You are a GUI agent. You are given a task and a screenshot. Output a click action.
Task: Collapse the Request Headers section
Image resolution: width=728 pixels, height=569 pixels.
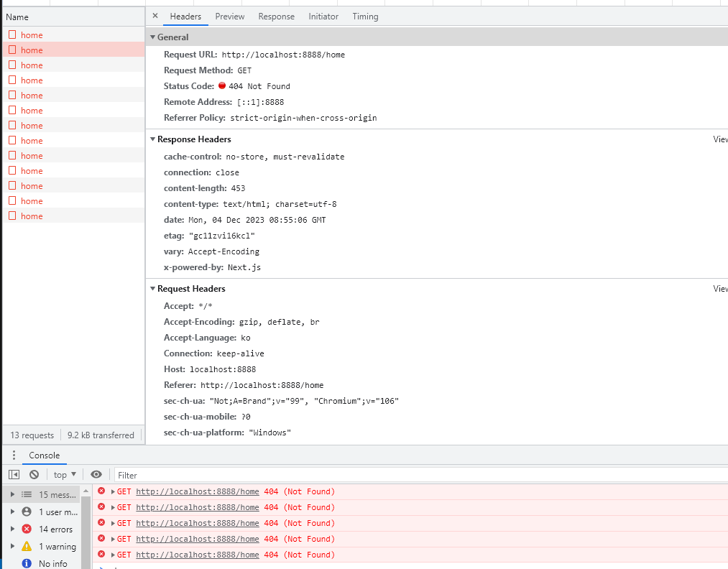[152, 289]
